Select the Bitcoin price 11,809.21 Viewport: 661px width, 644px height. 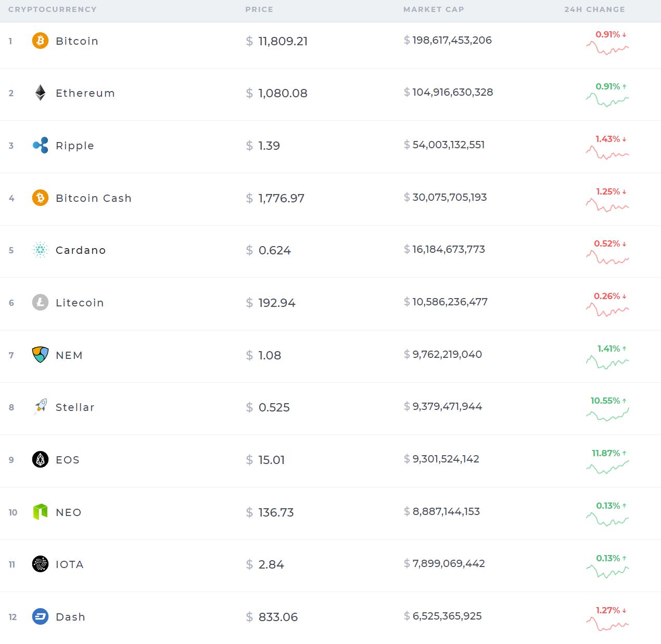tap(283, 41)
